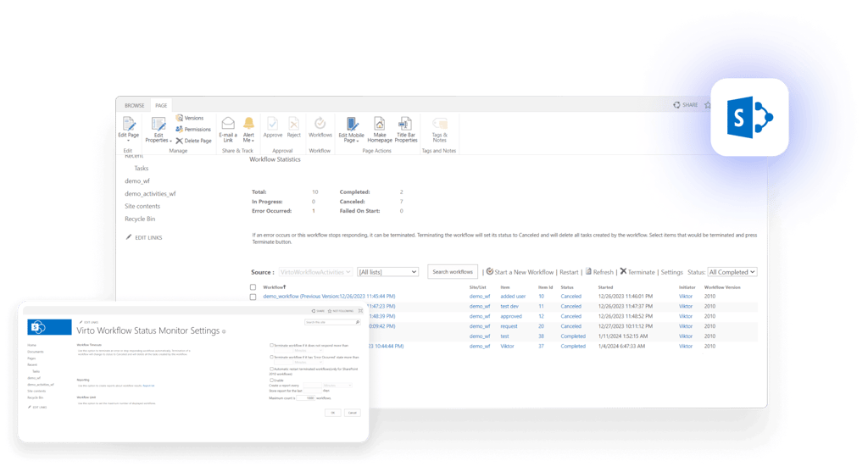Open Permissions in the Manage group

[193, 129]
